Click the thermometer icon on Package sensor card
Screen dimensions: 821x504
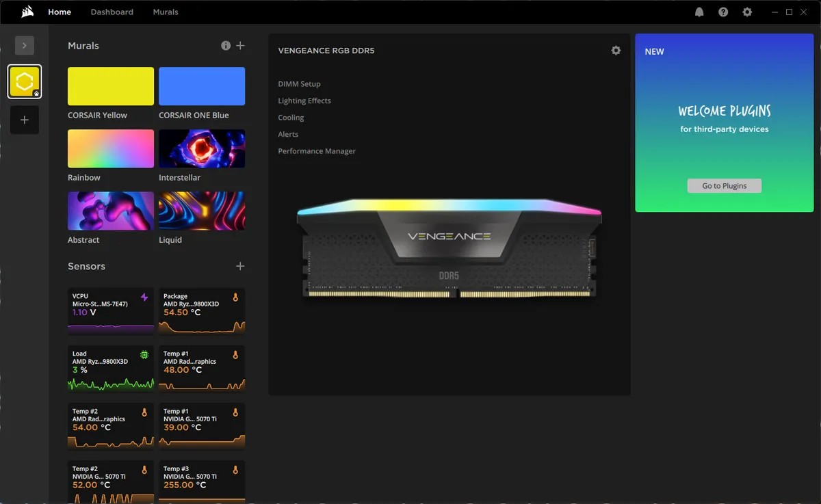pos(235,297)
